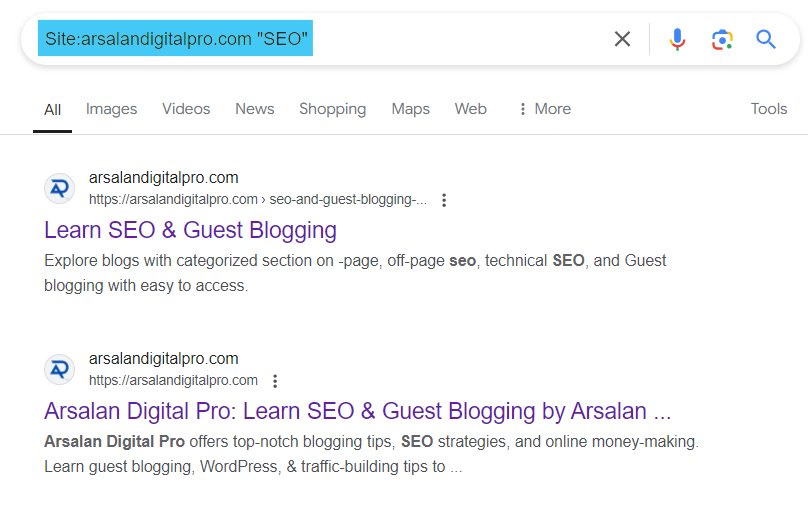
Task: Open the Arsalan Digital Pro homepage result title
Action: click(x=358, y=411)
